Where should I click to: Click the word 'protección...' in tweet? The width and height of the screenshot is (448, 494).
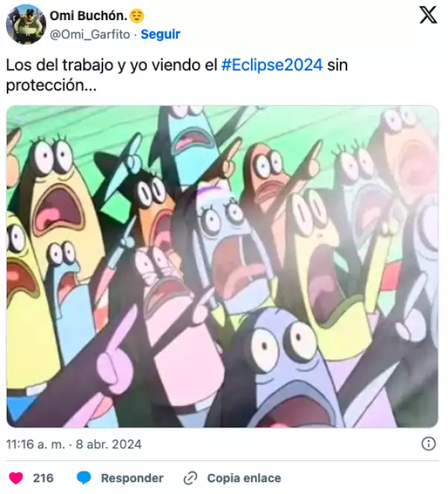[52, 85]
